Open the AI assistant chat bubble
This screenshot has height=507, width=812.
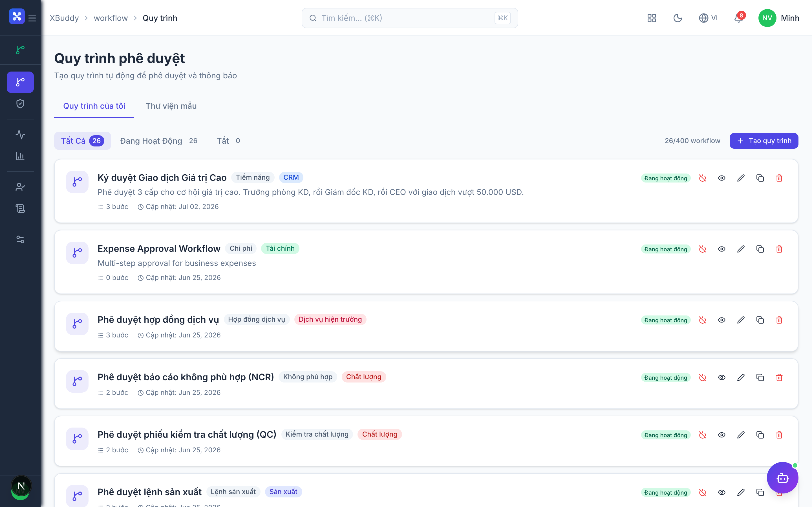point(782,477)
